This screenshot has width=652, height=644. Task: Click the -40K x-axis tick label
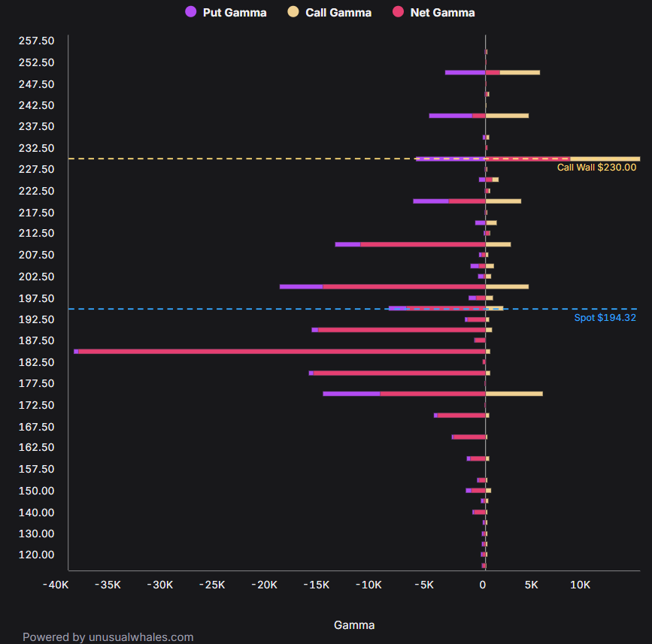[x=56, y=585]
